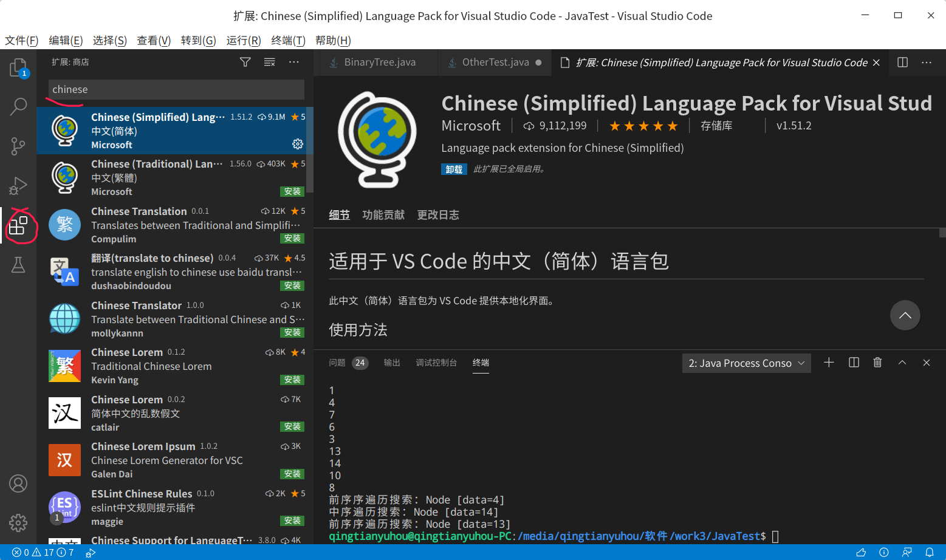Screen dimensions: 946x560
Task: Open the 文件(F) menu
Action: [x=22, y=41]
